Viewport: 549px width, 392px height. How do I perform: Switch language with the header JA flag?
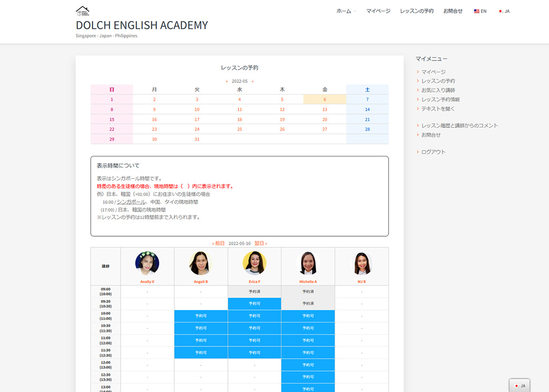click(x=504, y=11)
